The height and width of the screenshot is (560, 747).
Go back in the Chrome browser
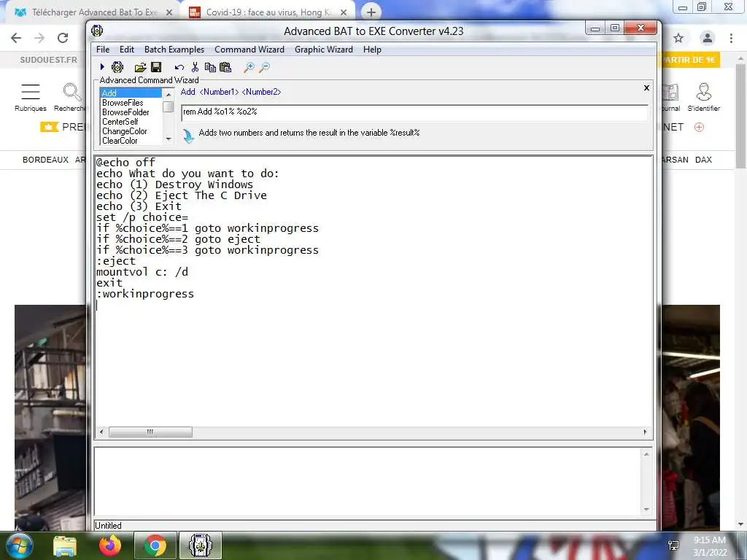click(x=16, y=38)
